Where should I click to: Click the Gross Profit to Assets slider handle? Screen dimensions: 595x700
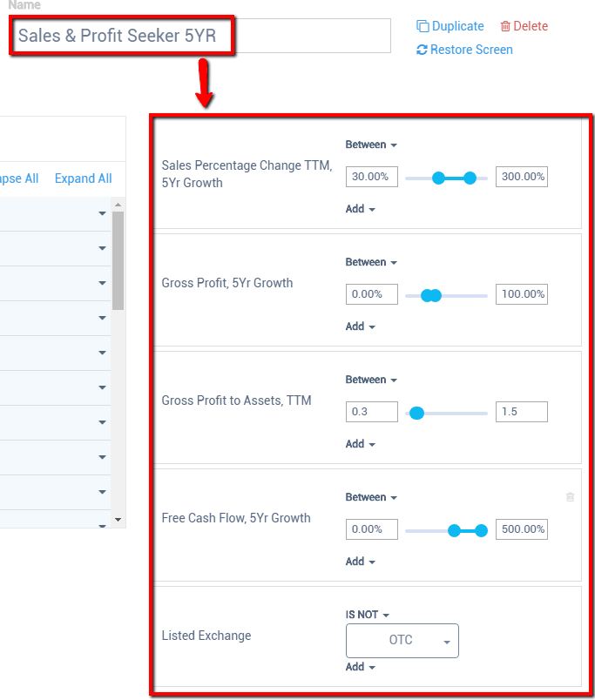[416, 413]
